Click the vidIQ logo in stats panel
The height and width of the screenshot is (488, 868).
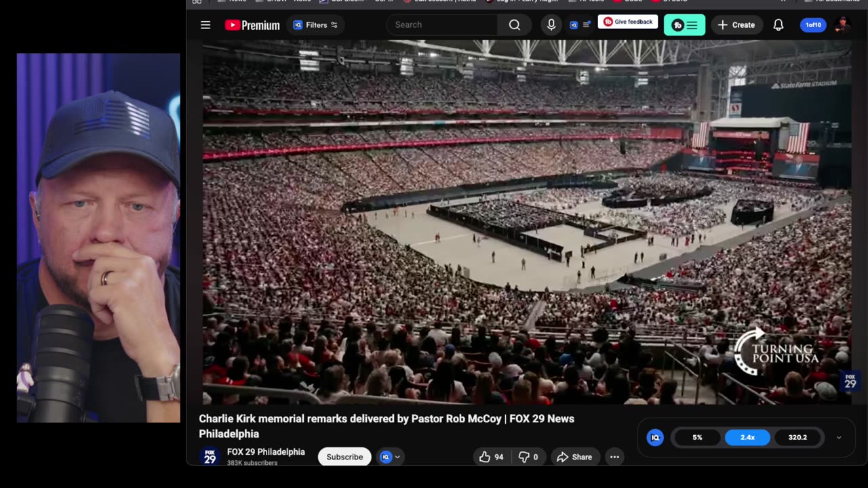(655, 437)
